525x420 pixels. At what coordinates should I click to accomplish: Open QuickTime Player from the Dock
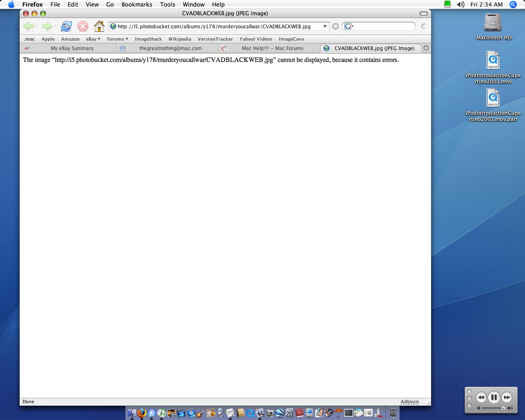tap(250, 413)
